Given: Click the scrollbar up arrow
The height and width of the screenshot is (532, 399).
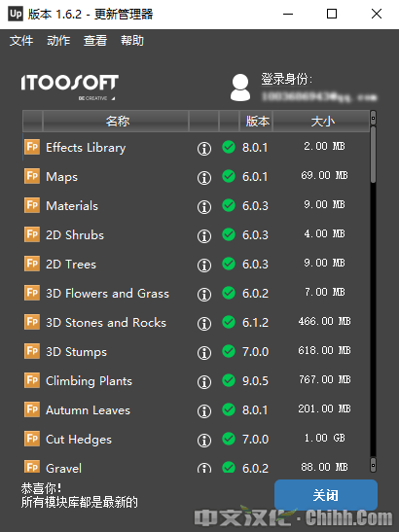Looking at the screenshot, I should 373,118.
